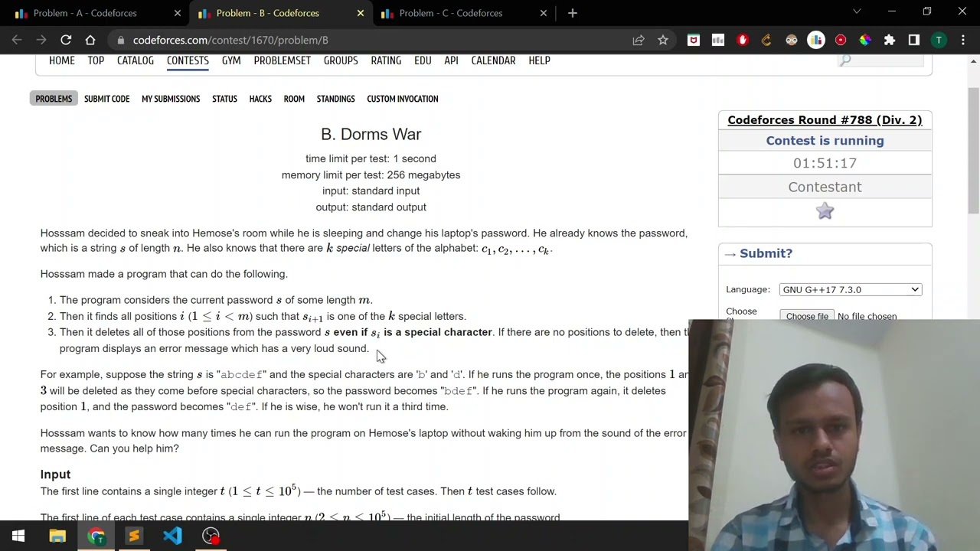Open the tab search dropdown chevron
This screenshot has height=551, width=980.
[857, 11]
